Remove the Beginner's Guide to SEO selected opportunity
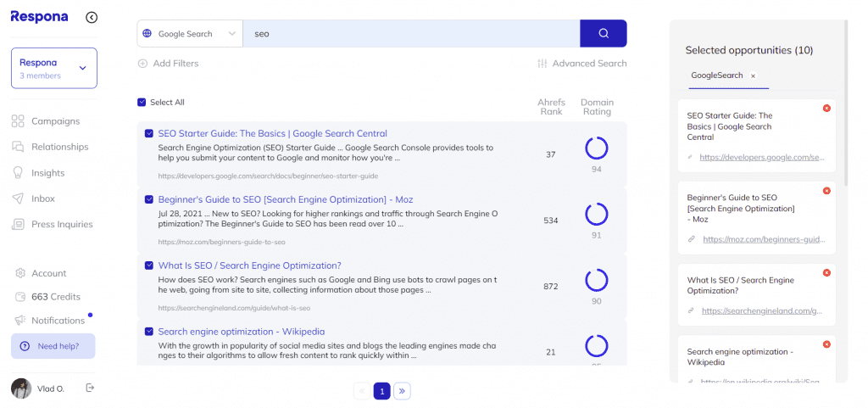 pos(827,191)
